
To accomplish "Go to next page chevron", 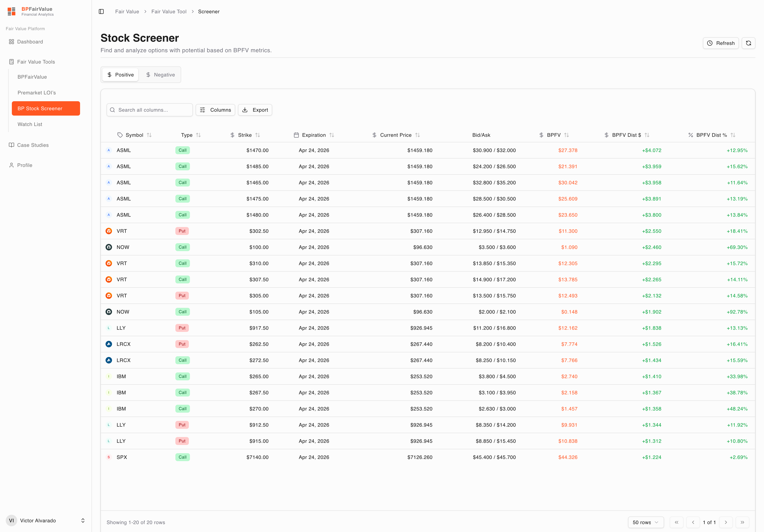I will [x=726, y=522].
